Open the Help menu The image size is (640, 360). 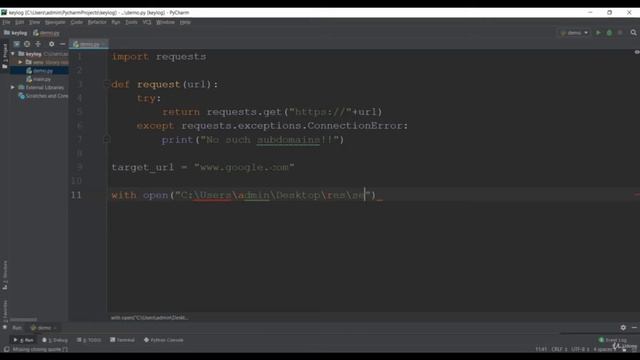click(x=185, y=22)
